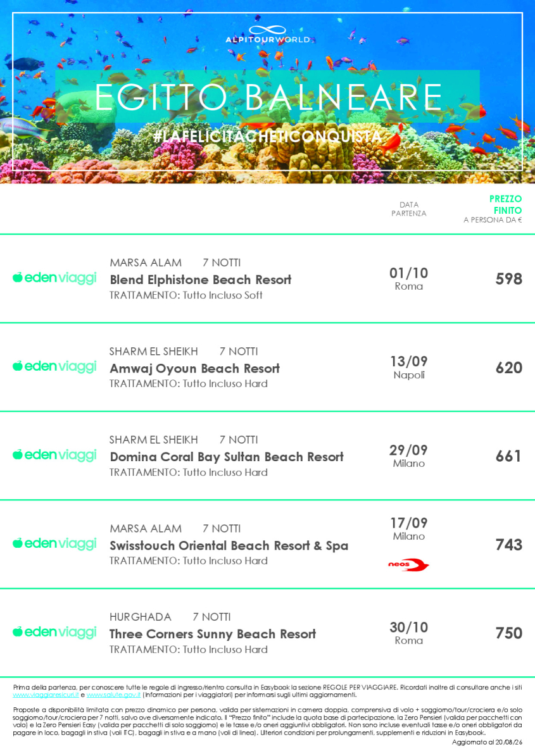
Task: Select Swisstouch Oriental Beach Resort & Spa title
Action: pos(229,545)
